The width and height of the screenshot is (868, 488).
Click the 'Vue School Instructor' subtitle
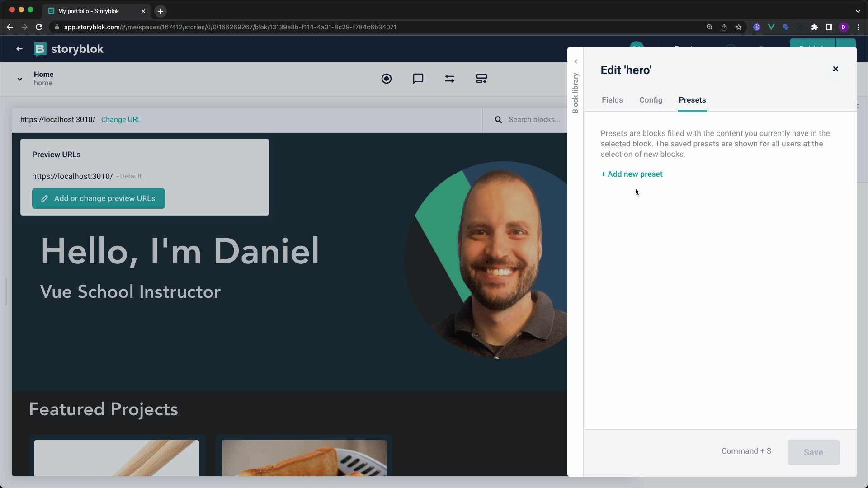pyautogui.click(x=130, y=292)
